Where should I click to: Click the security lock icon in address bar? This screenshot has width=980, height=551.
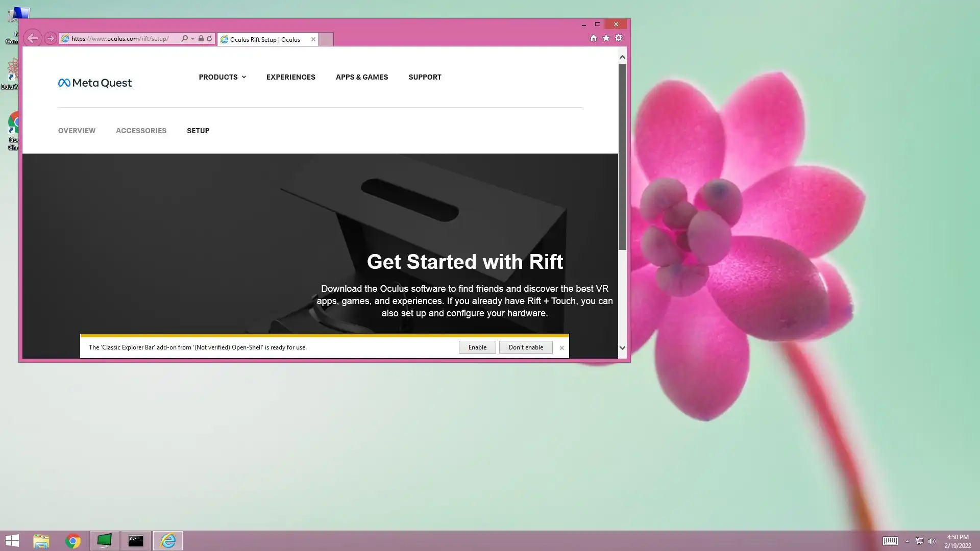click(x=201, y=39)
